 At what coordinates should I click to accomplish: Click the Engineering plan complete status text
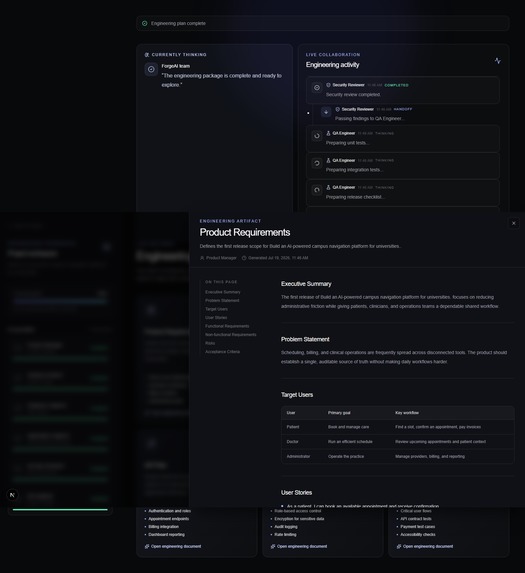[178, 23]
